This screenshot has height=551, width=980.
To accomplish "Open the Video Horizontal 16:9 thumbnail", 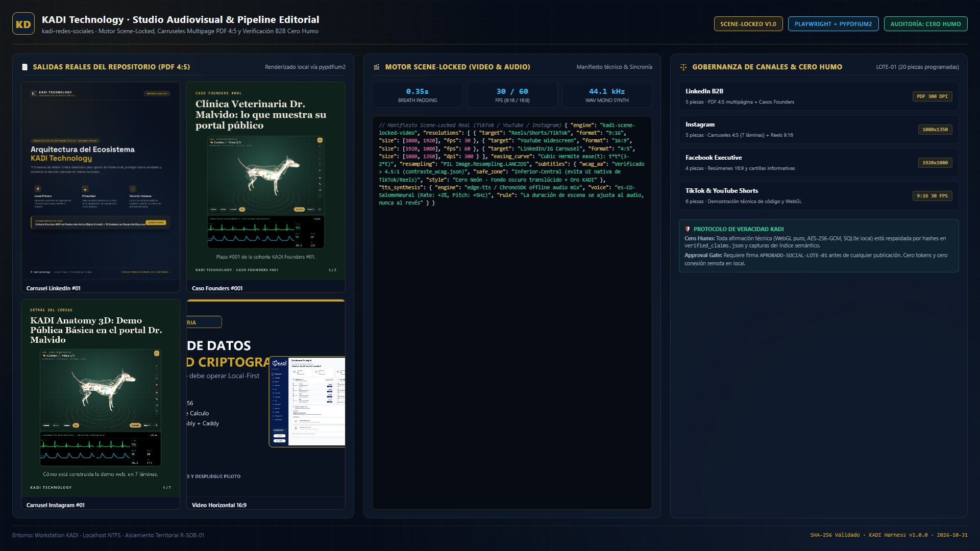I will 266,404.
